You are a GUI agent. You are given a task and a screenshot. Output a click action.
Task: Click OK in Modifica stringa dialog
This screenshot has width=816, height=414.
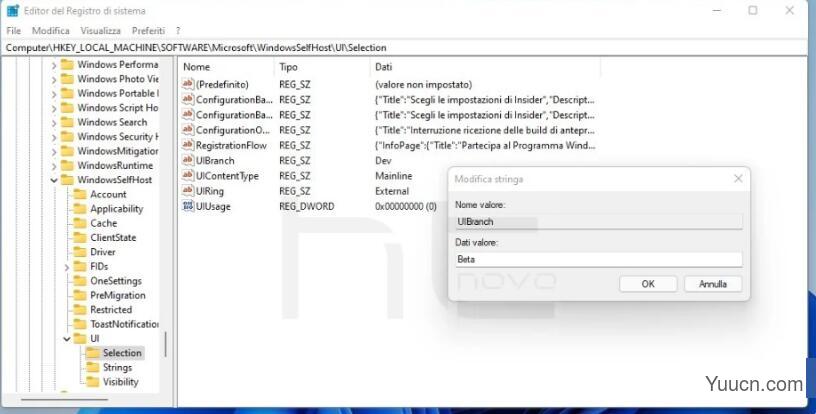point(648,284)
